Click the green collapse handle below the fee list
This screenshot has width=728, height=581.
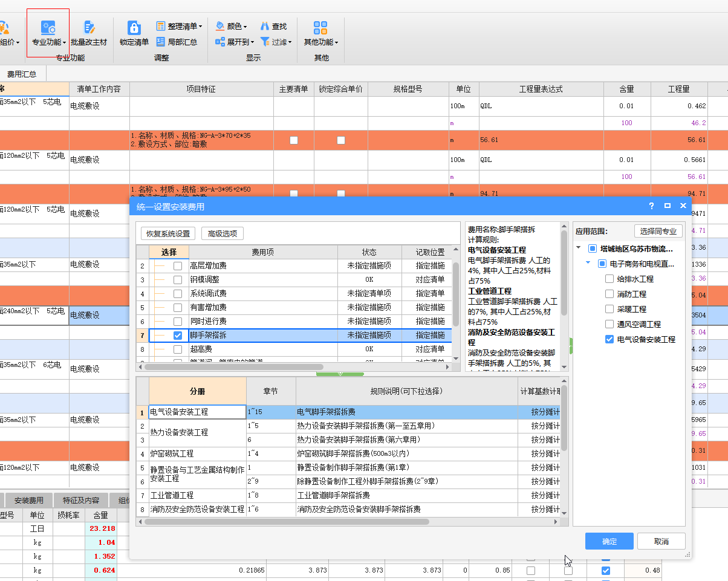[x=340, y=374]
